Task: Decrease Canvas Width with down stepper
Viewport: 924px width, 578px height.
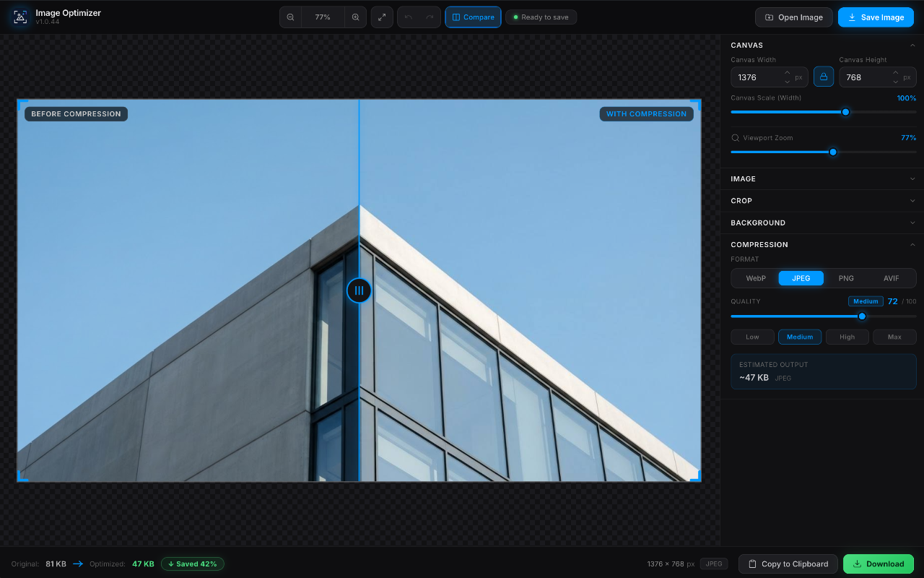Action: [787, 82]
